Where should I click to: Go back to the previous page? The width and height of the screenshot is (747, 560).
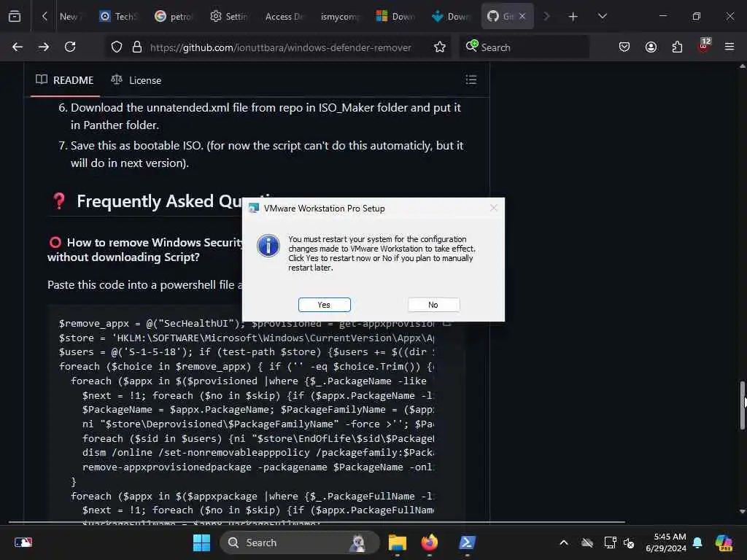tap(18, 47)
